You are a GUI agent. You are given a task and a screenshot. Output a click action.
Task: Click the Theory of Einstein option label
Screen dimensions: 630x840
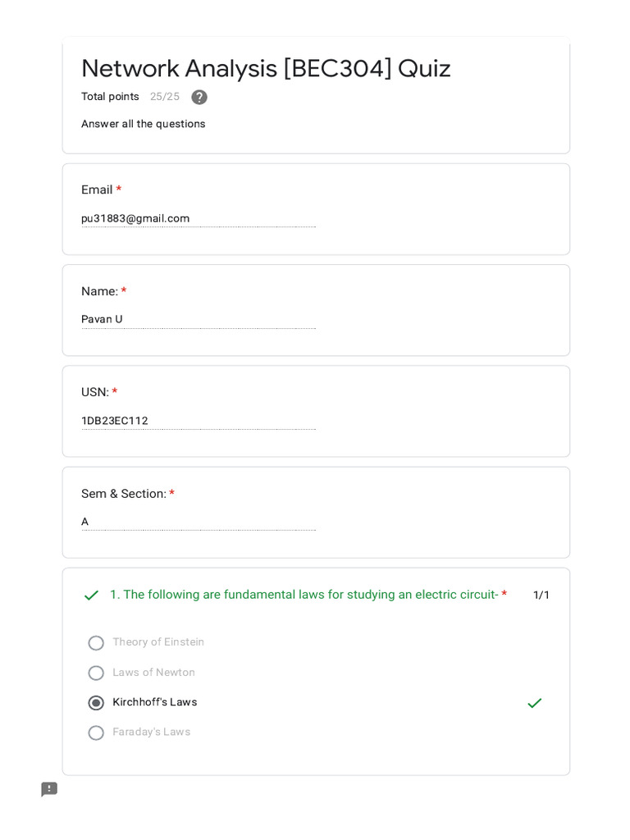click(158, 642)
